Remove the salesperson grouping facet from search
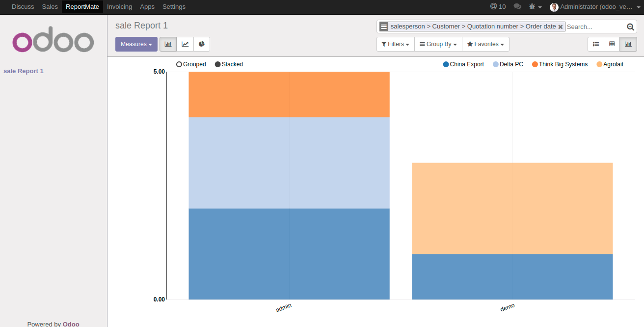This screenshot has height=327, width=644. [x=561, y=27]
